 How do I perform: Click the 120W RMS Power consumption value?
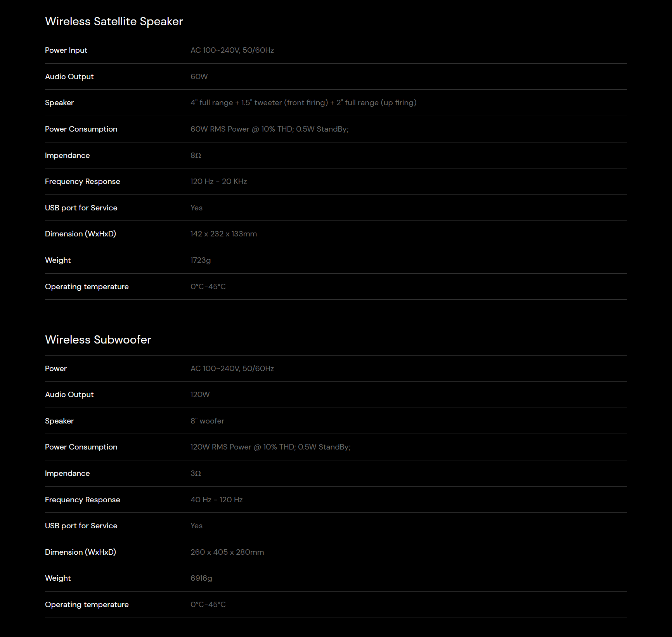(x=270, y=447)
